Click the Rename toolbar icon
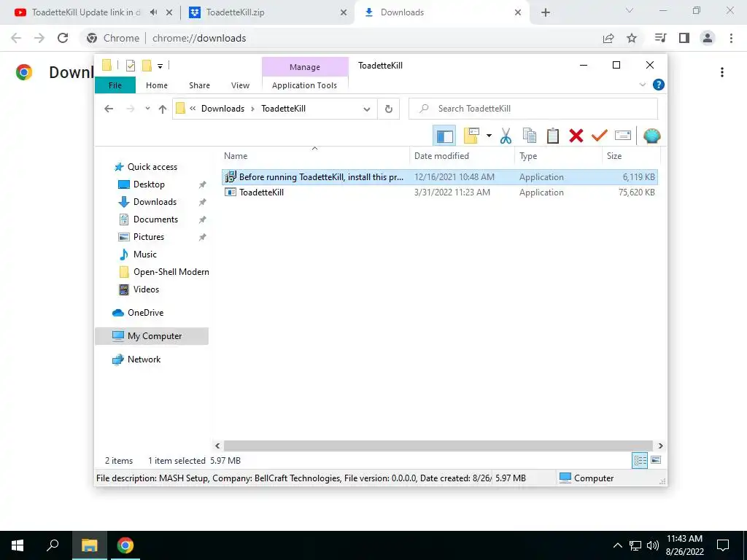747x560 pixels. 623,136
